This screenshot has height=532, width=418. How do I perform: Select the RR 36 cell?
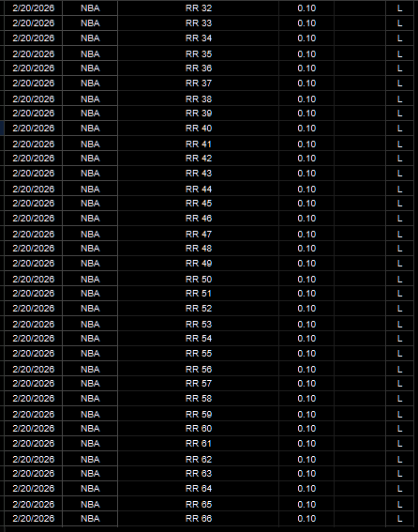tap(199, 68)
